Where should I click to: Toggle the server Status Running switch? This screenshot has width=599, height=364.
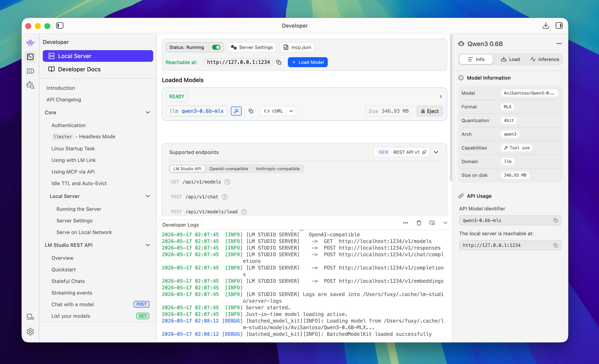[216, 47]
